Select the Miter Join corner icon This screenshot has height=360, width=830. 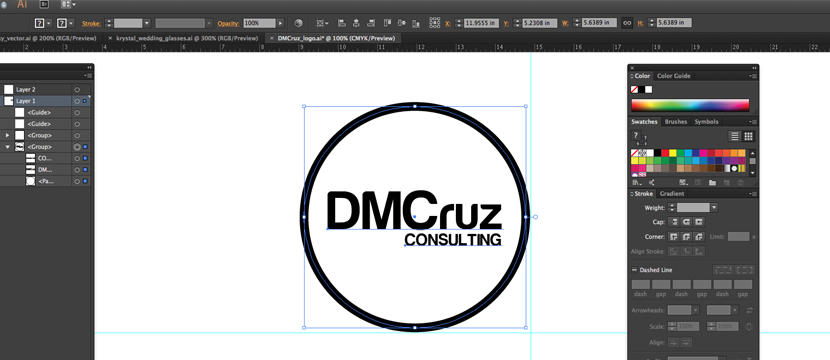point(673,236)
